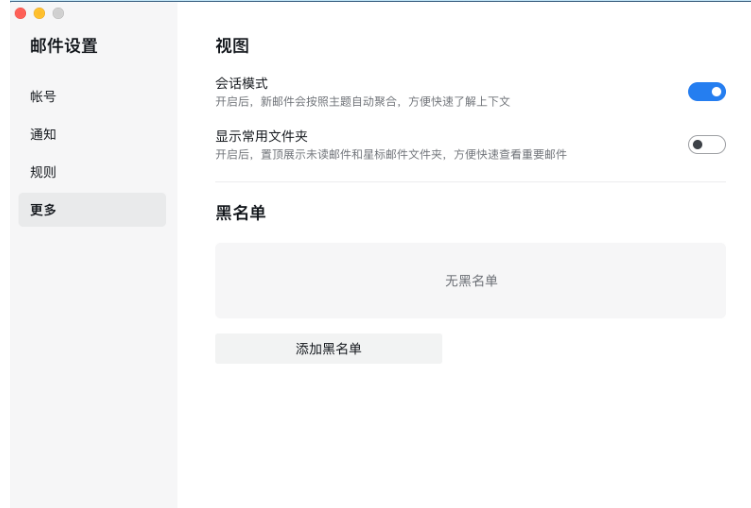This screenshot has width=751, height=508.
Task: Disable the 会话模式 toggle switch
Action: click(x=706, y=92)
